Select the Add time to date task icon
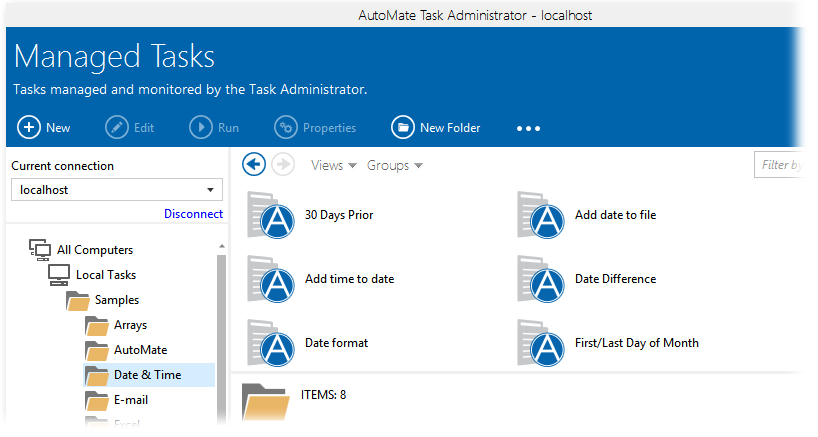Viewport: 818px width, 437px height. 271,279
